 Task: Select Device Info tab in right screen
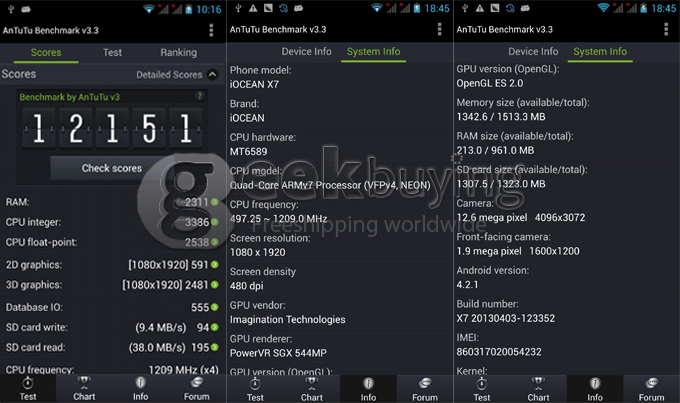pyautogui.click(x=533, y=52)
